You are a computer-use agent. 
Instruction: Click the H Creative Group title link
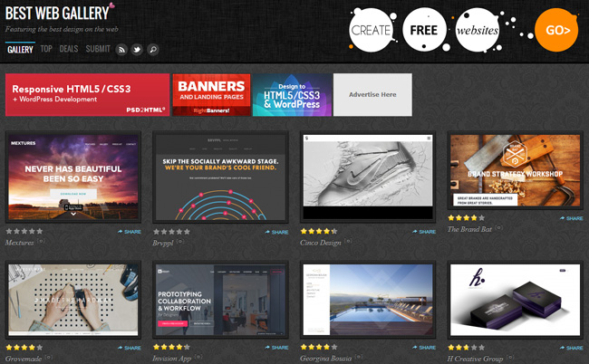[475, 359]
